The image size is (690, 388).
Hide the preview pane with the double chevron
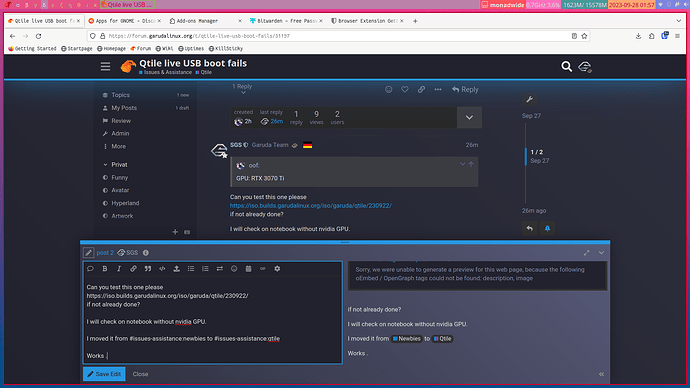601,374
